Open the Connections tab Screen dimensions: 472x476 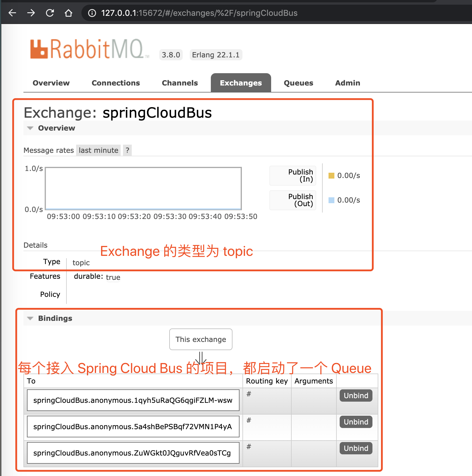click(116, 83)
